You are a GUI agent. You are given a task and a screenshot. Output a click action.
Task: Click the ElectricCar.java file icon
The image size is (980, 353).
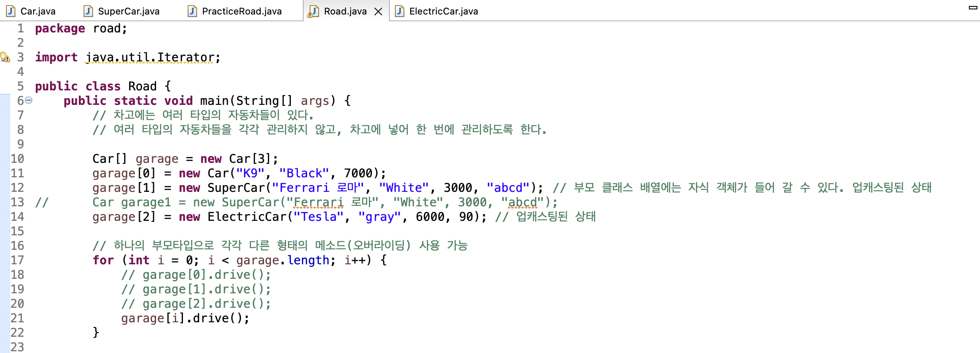pos(400,11)
